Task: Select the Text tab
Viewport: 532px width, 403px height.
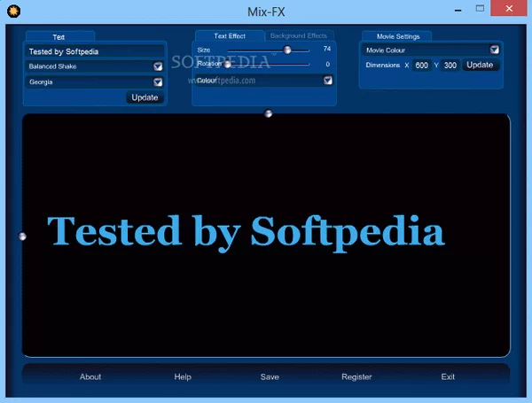Action: pos(60,36)
